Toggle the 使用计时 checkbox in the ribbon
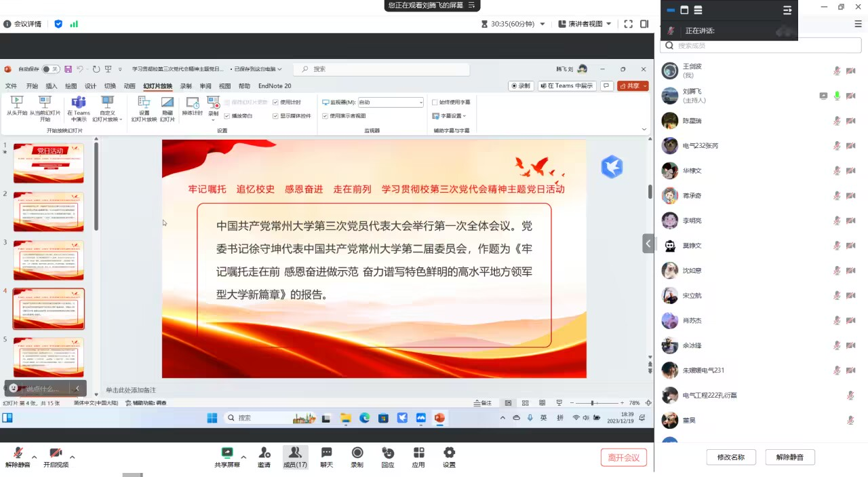Viewport: 868px width, 477px height. 276,102
